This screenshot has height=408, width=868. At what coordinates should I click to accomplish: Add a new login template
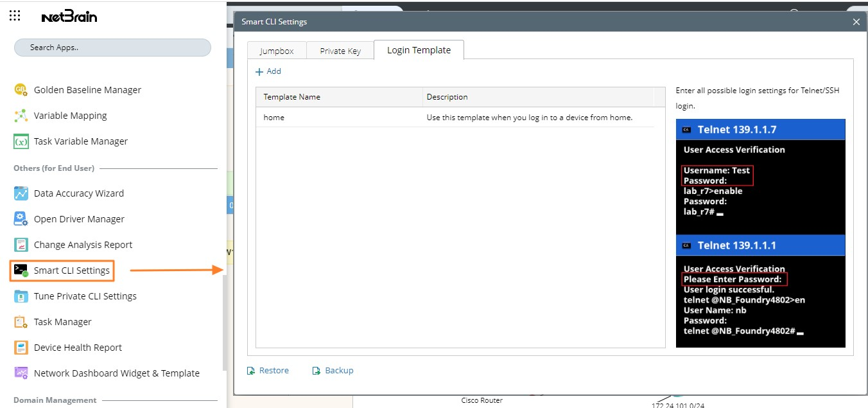pos(268,71)
